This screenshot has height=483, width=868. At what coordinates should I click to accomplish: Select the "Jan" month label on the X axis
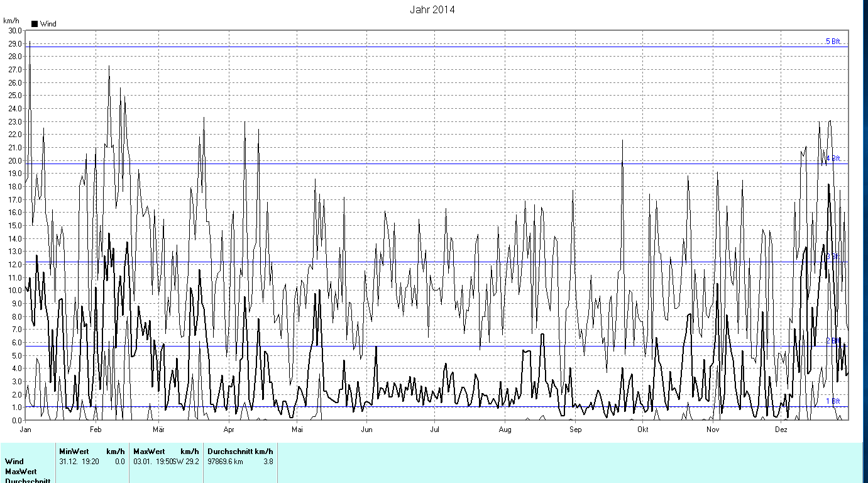[x=26, y=430]
